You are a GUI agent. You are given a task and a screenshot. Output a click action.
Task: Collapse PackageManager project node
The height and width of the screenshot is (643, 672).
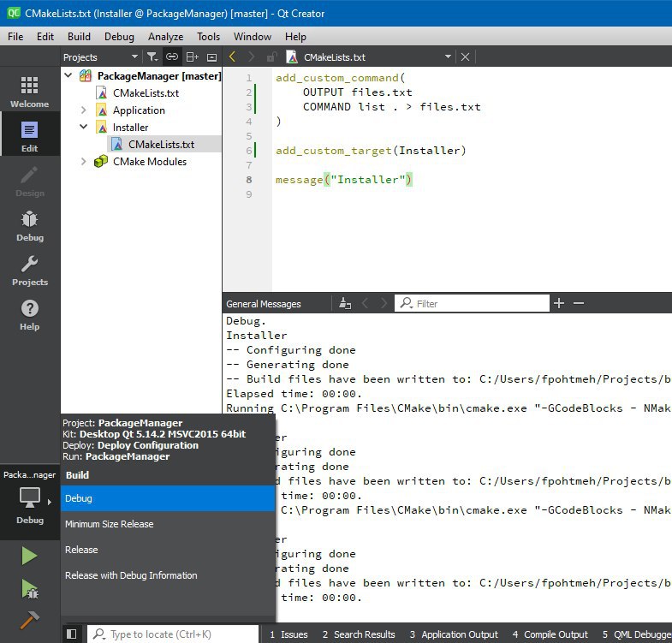coord(68,76)
